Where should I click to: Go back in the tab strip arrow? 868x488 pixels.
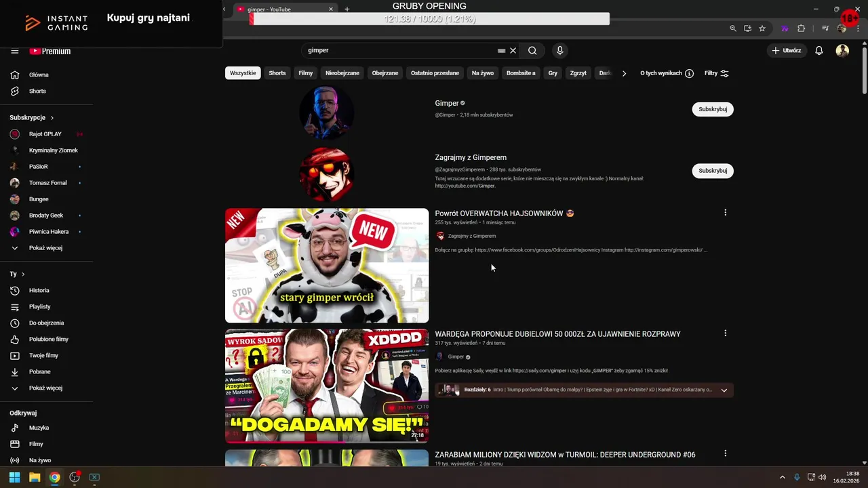tap(224, 9)
